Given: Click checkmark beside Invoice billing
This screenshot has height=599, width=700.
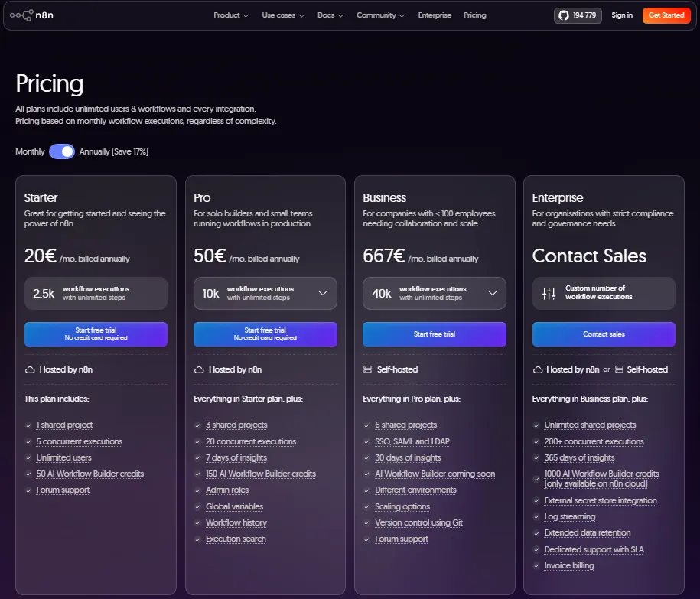Looking at the screenshot, I should pos(536,566).
